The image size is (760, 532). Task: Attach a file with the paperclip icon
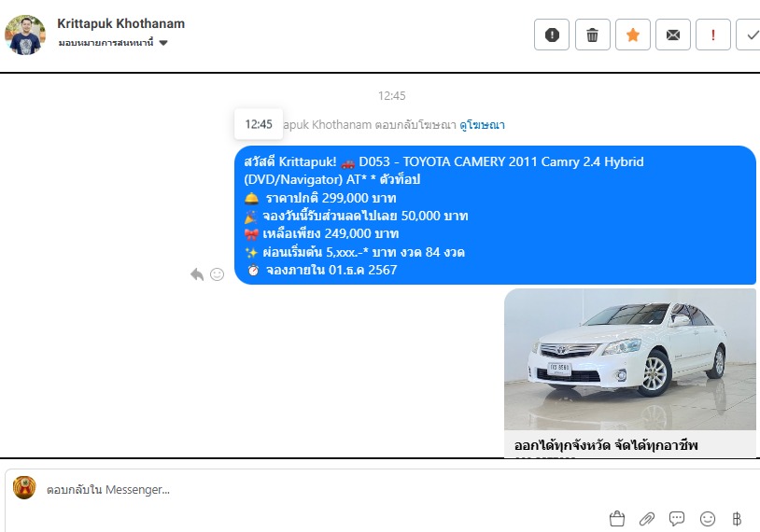(647, 519)
